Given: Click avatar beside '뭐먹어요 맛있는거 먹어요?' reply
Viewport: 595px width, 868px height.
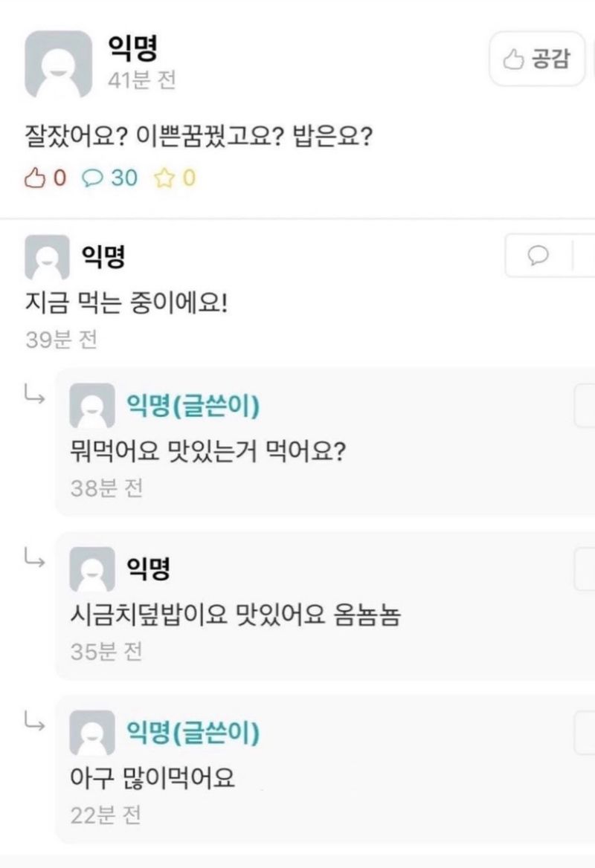Looking at the screenshot, I should click(92, 405).
